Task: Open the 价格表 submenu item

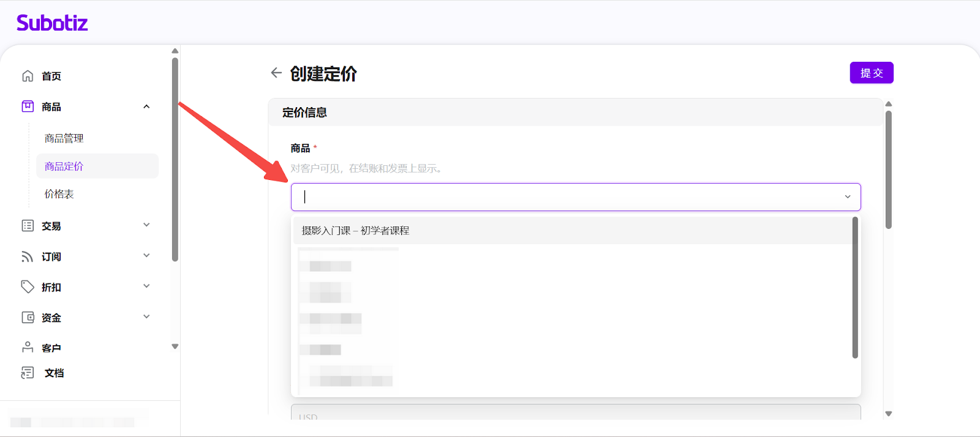Action: coord(59,194)
